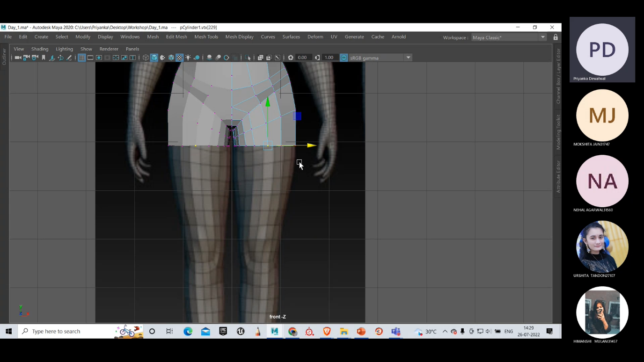Click the blue plane manipulator handle

point(297,116)
